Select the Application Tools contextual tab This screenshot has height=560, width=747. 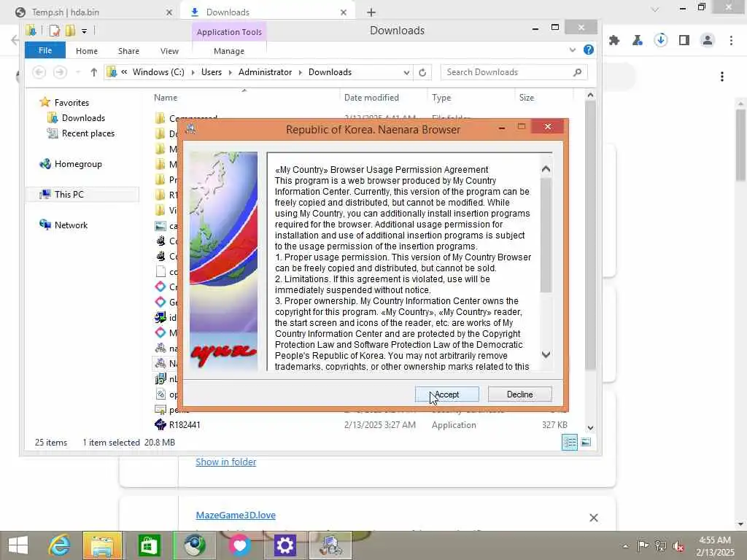pos(229,32)
